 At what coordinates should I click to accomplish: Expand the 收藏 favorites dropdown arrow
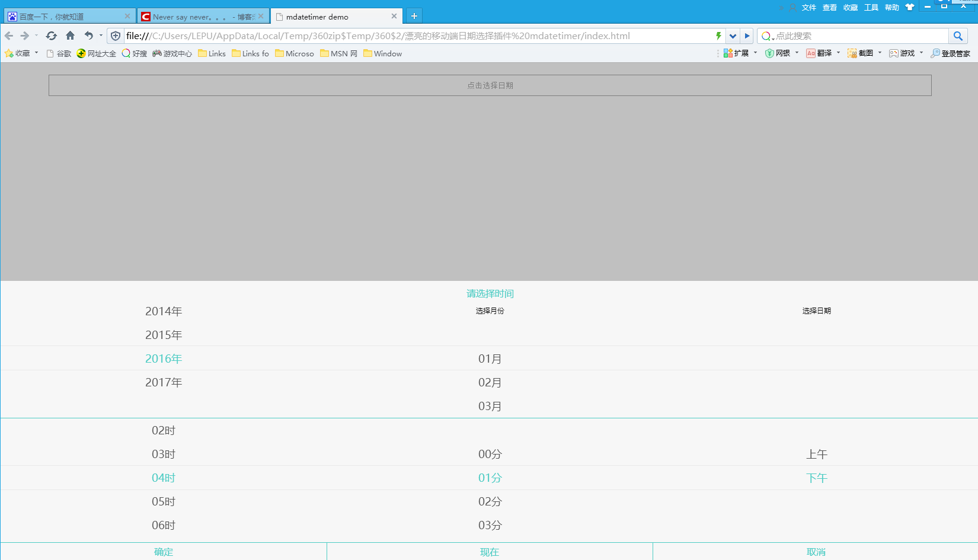tap(36, 53)
